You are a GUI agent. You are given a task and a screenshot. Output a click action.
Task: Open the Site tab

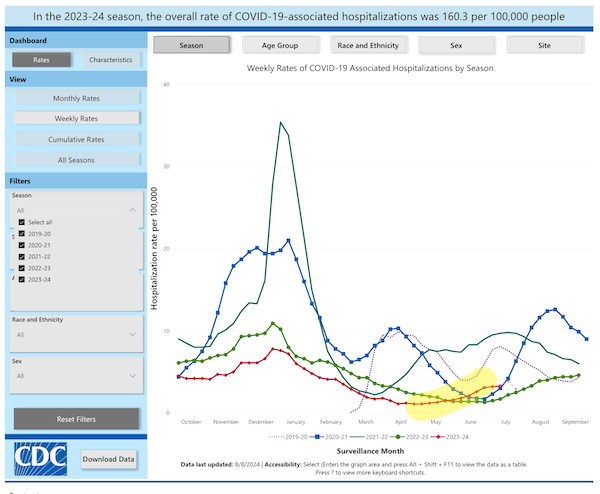tap(545, 45)
